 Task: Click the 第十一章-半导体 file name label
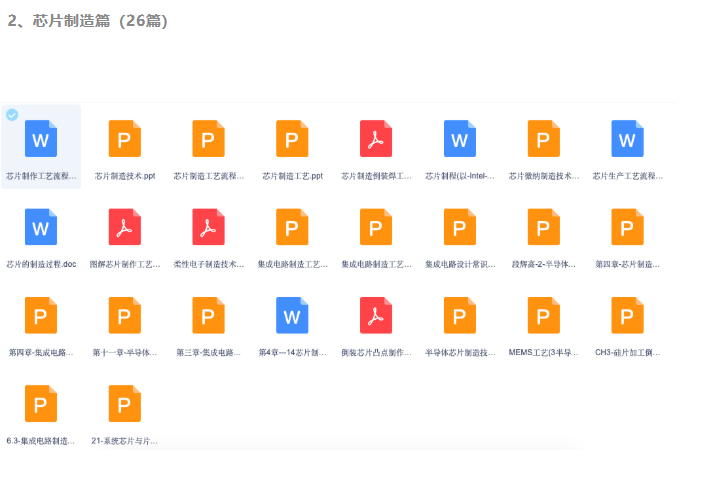125,352
